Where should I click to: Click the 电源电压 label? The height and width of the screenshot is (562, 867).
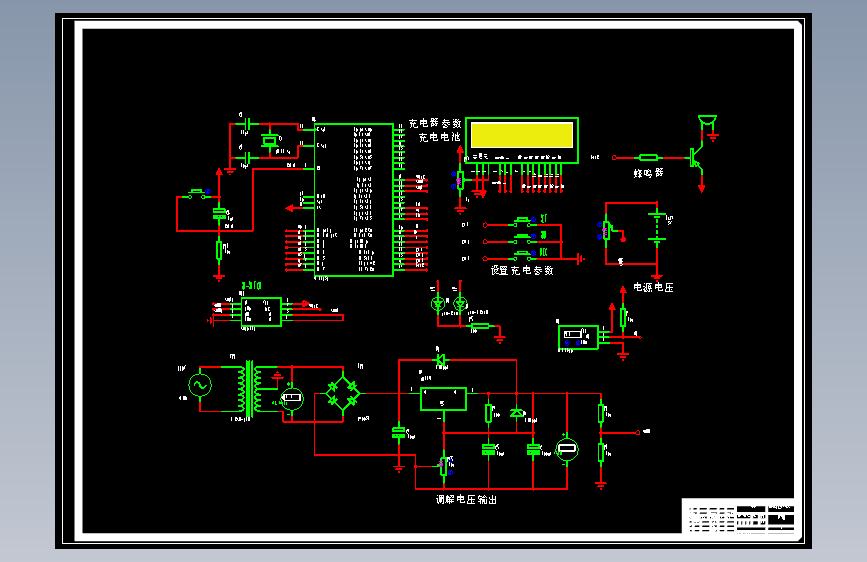[x=653, y=287]
